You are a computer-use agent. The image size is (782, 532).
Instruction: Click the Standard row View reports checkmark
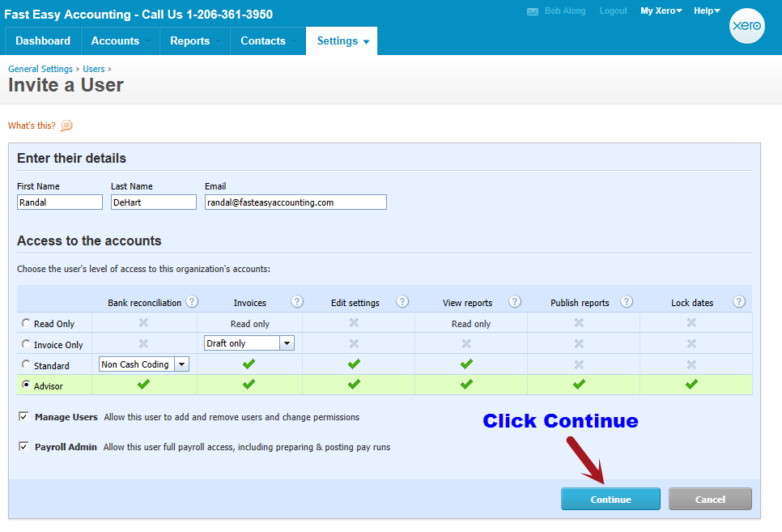[466, 364]
